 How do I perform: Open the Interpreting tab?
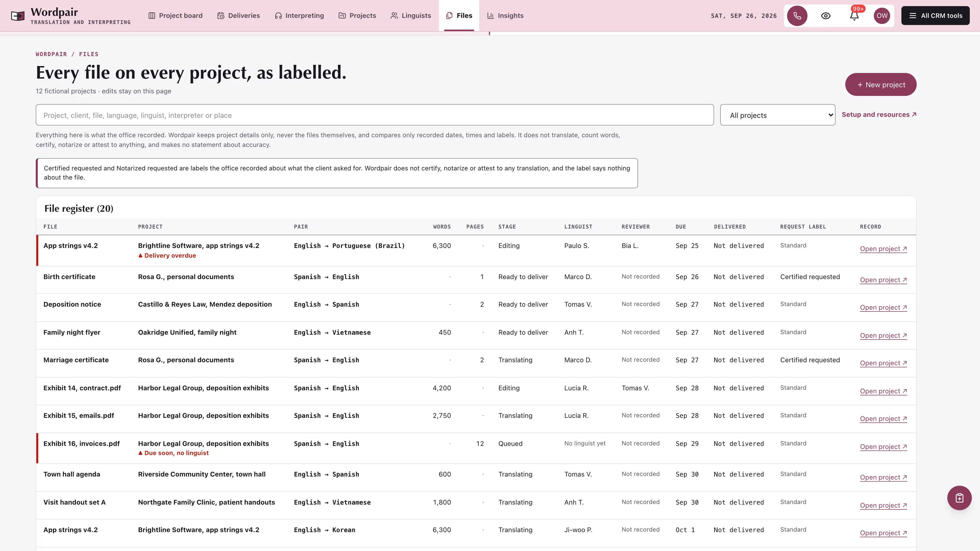(299, 16)
